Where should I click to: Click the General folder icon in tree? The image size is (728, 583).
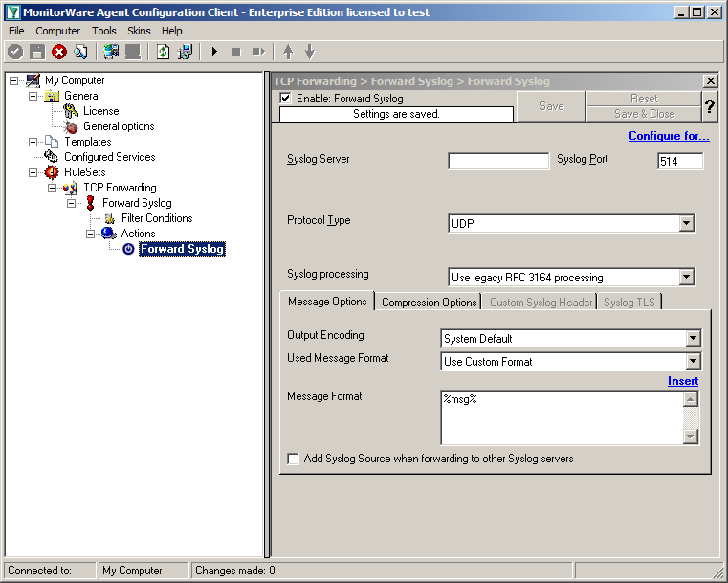coord(52,96)
